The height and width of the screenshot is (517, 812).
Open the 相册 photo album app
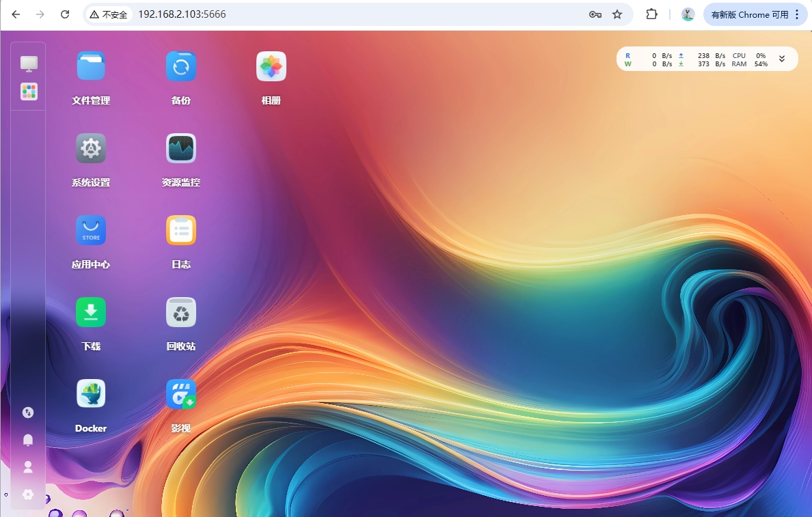(x=271, y=67)
